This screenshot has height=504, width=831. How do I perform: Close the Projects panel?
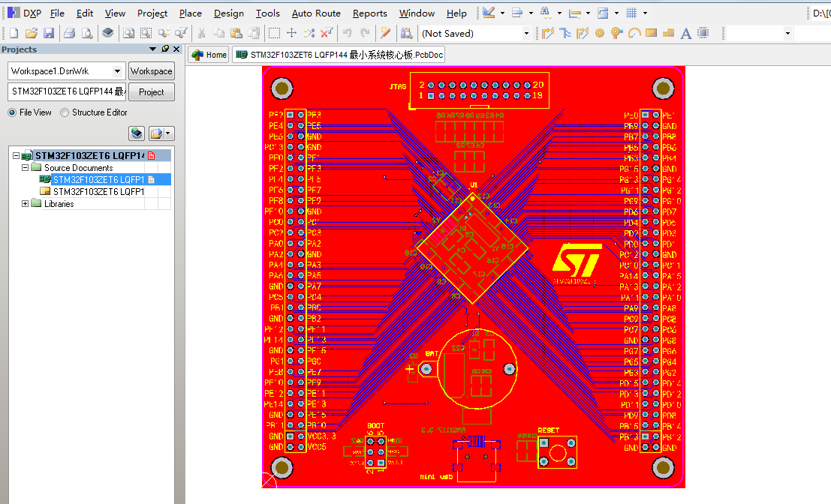177,49
